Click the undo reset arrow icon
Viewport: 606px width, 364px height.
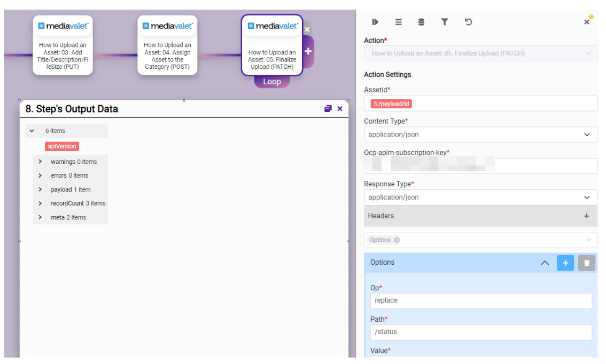pyautogui.click(x=468, y=22)
